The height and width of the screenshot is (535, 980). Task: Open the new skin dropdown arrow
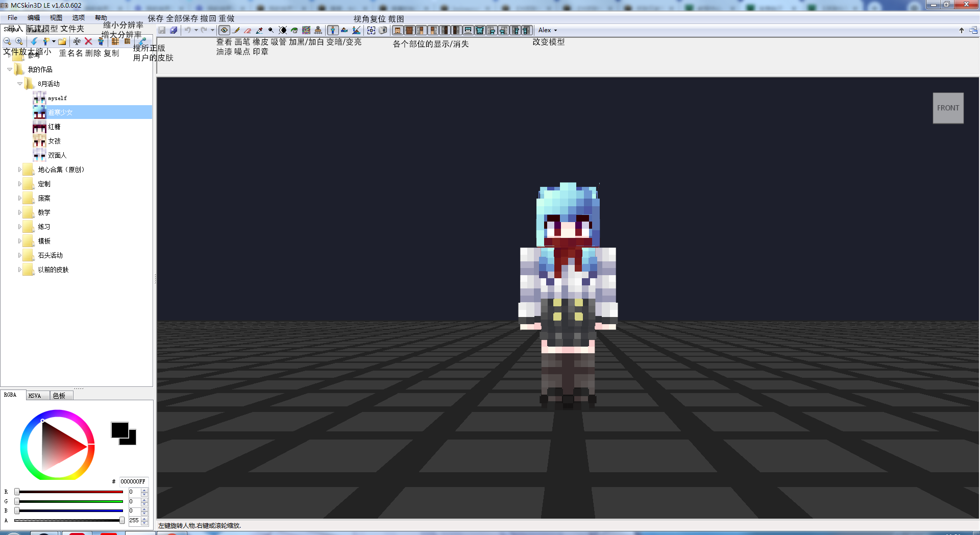point(54,41)
